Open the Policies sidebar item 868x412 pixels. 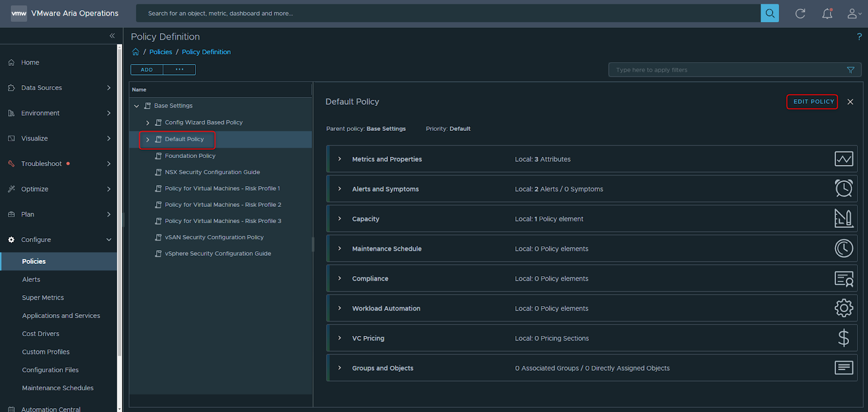(59, 262)
